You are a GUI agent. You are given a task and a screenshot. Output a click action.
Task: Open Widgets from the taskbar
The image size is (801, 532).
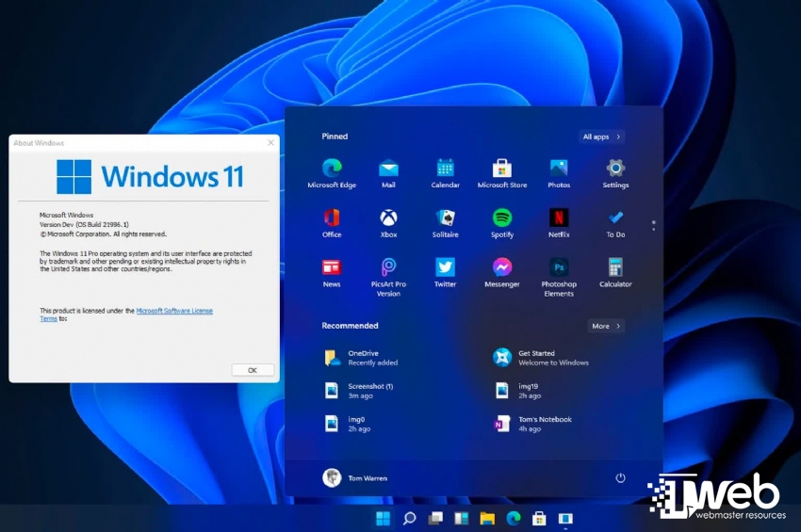pyautogui.click(x=462, y=518)
